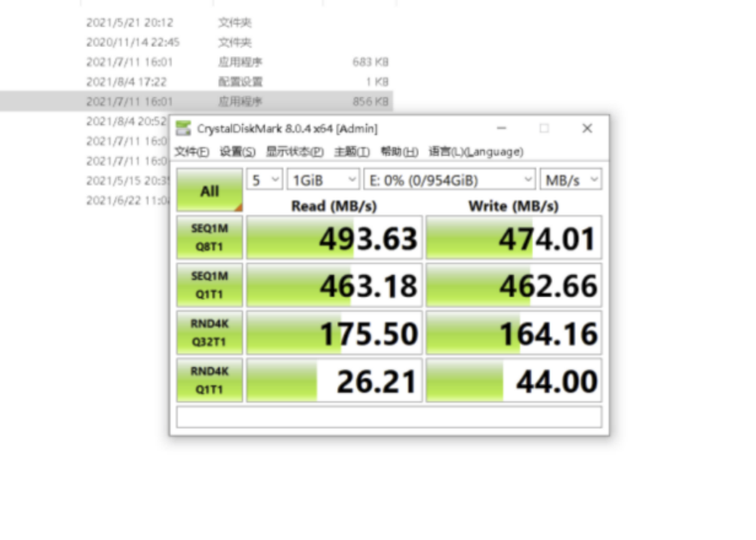Click the 44.00 write result
The image size is (756, 540).
tap(514, 381)
